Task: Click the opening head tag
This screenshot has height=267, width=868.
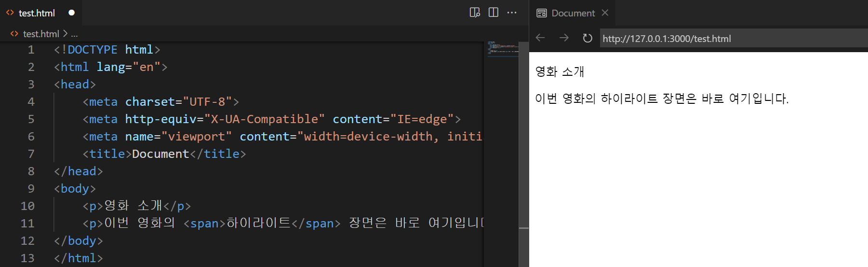Action: [75, 84]
